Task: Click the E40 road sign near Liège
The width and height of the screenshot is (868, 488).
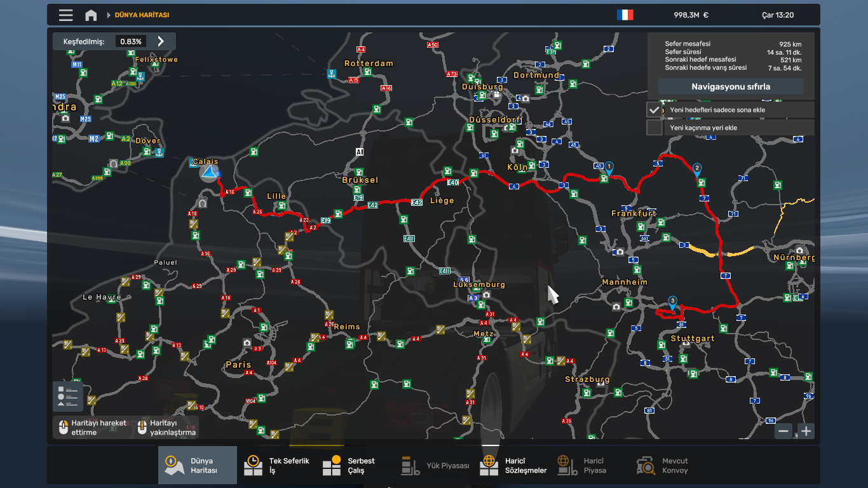Action: coord(452,183)
